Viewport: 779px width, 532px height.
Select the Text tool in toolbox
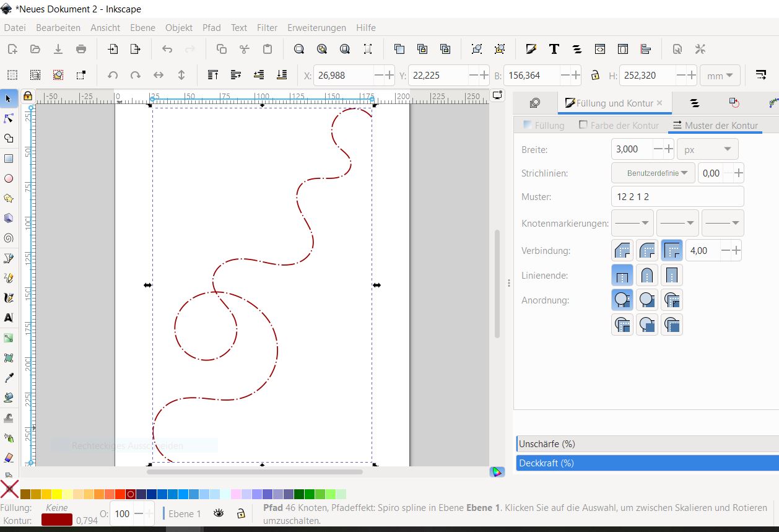[x=9, y=318]
